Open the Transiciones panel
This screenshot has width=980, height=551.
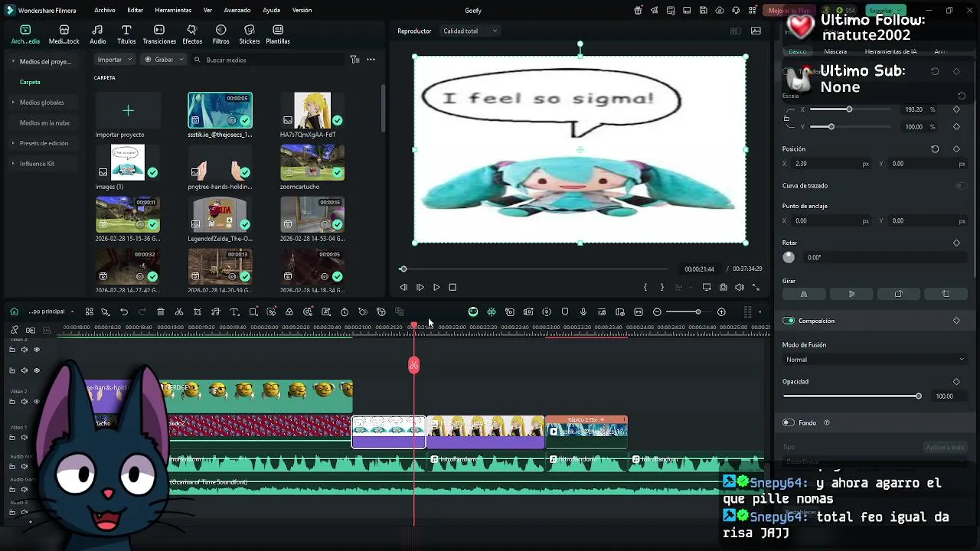pyautogui.click(x=159, y=34)
